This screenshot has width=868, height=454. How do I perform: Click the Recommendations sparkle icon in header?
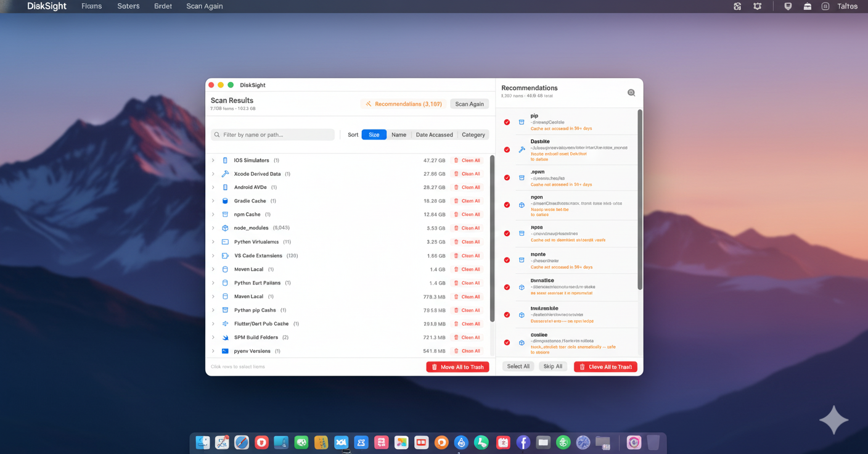click(x=369, y=104)
